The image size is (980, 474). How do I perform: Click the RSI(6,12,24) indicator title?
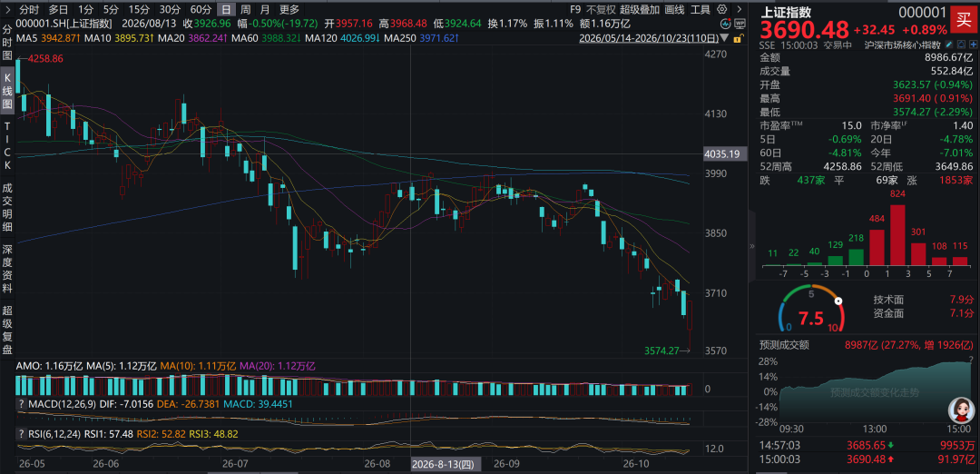pyautogui.click(x=55, y=433)
